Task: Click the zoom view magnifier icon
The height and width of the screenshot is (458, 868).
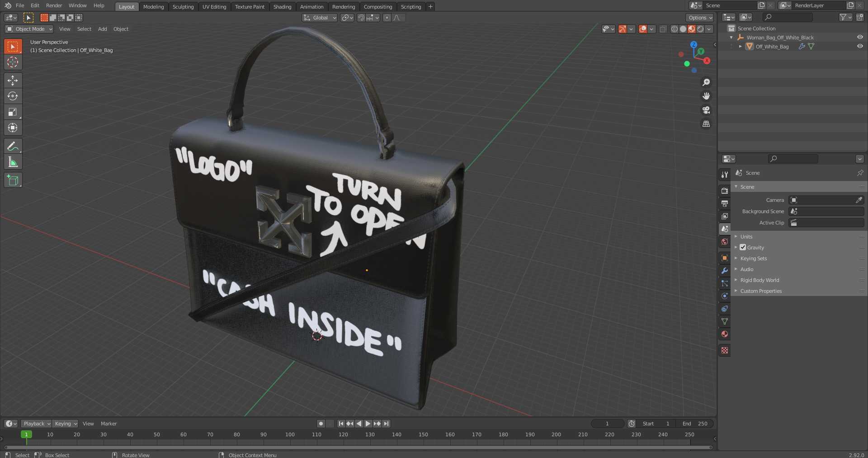Action: tap(706, 82)
